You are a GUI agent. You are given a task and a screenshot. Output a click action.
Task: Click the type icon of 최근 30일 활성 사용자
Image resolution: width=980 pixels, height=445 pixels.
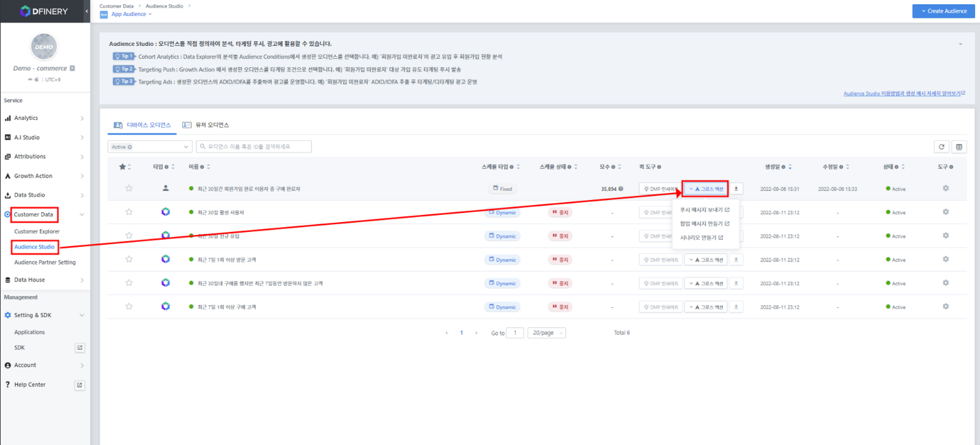pyautogui.click(x=165, y=212)
